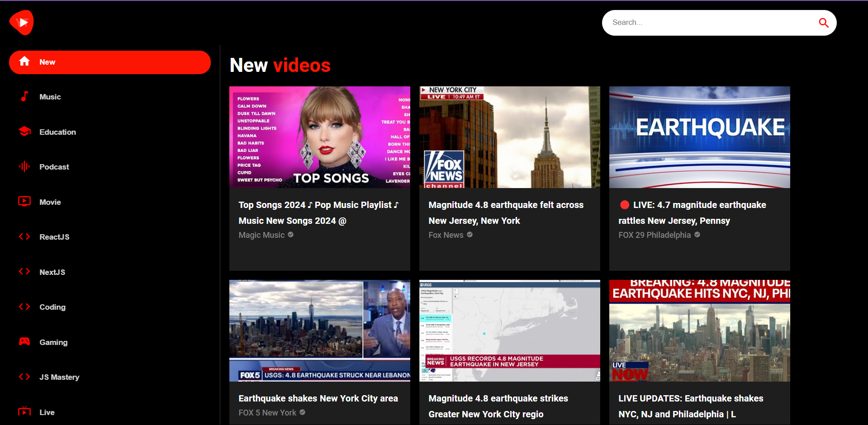The height and width of the screenshot is (425, 868).
Task: Open the ReactJS category
Action: [110, 237]
